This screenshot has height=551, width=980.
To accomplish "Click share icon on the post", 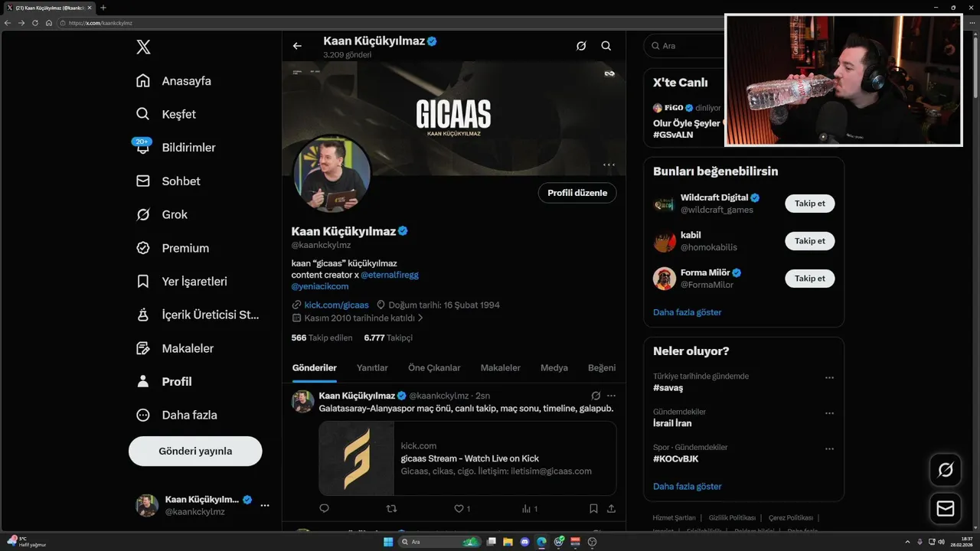I will point(611,508).
